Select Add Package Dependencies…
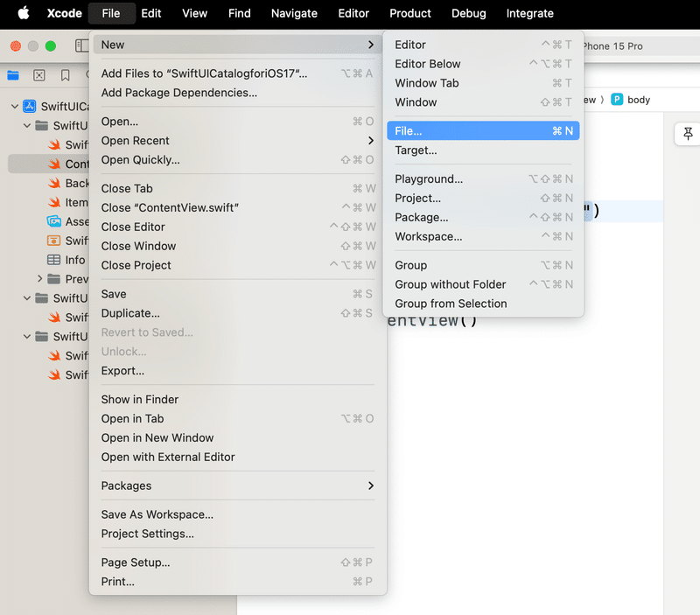The width and height of the screenshot is (700, 615). [x=238, y=93]
